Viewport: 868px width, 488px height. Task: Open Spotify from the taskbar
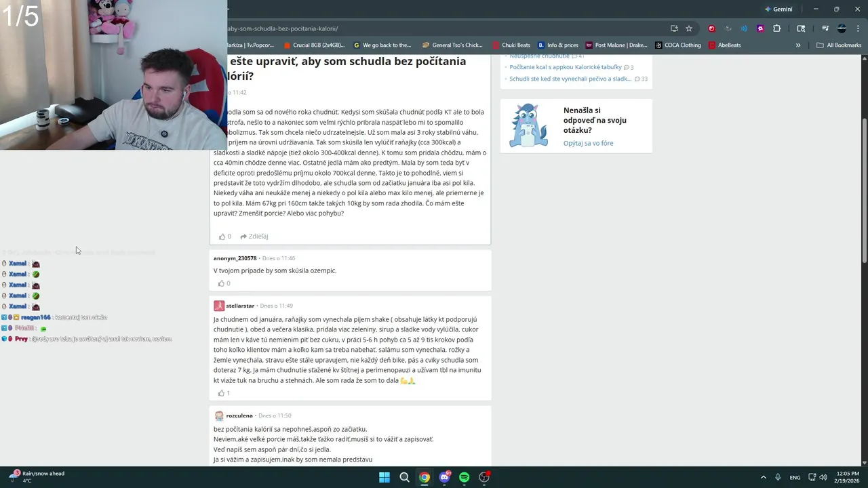click(x=465, y=477)
